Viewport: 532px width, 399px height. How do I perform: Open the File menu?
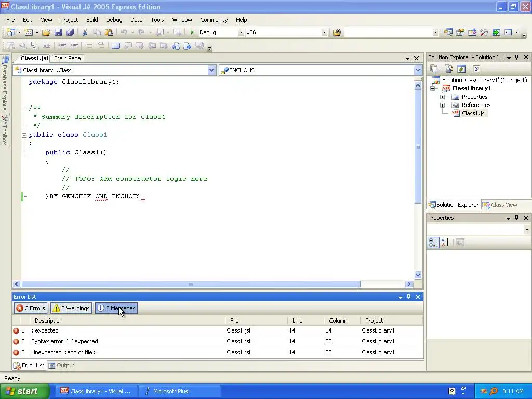pos(10,20)
